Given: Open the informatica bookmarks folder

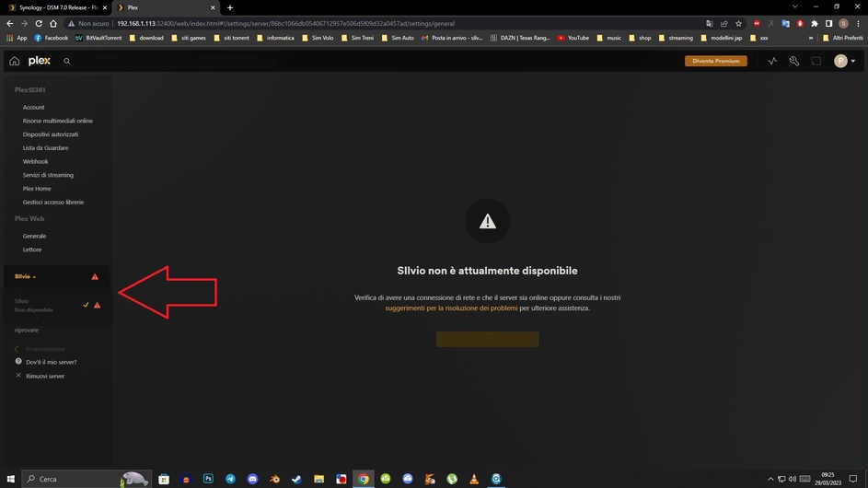Looking at the screenshot, I should click(x=275, y=38).
